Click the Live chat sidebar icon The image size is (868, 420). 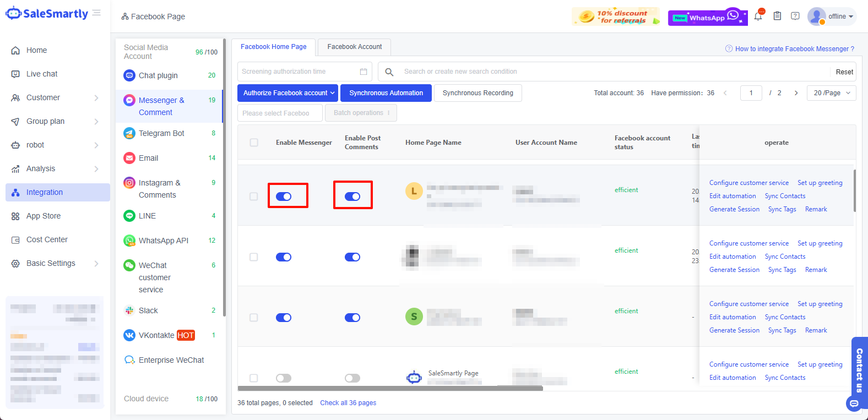pyautogui.click(x=15, y=74)
